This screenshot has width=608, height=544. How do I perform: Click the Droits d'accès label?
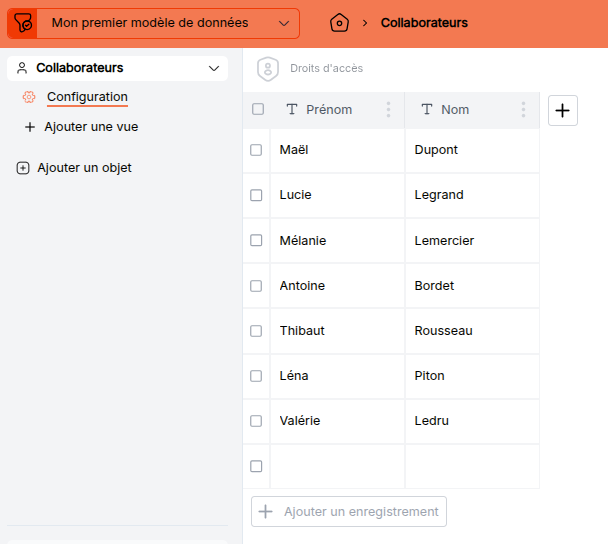(326, 69)
